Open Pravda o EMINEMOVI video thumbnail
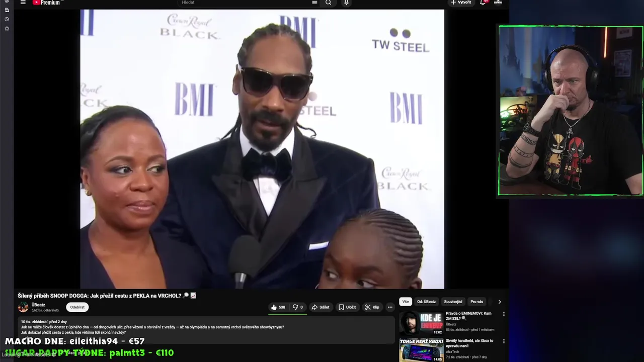Screen dimensions: 644x362 [422, 323]
